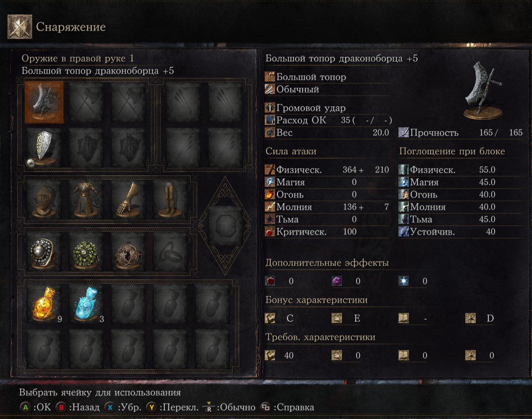Select the green blossom ring slot
Image resolution: width=532 pixels, height=419 pixels.
click(86, 252)
